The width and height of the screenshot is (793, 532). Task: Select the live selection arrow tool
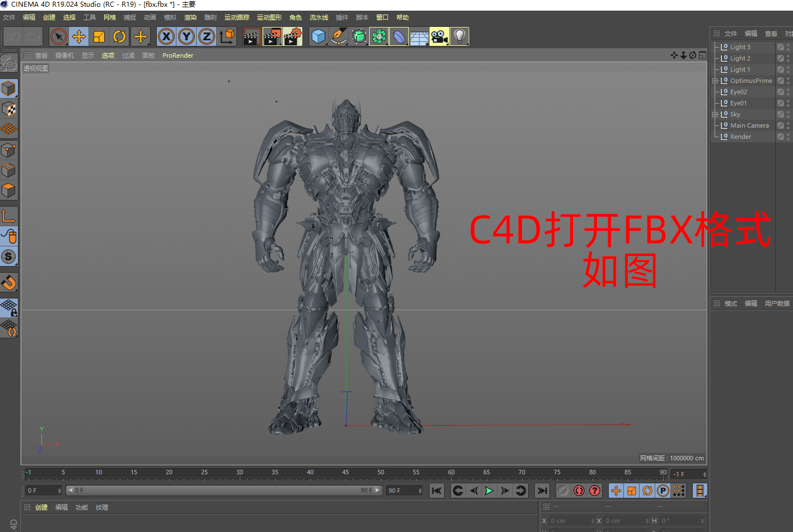click(58, 37)
